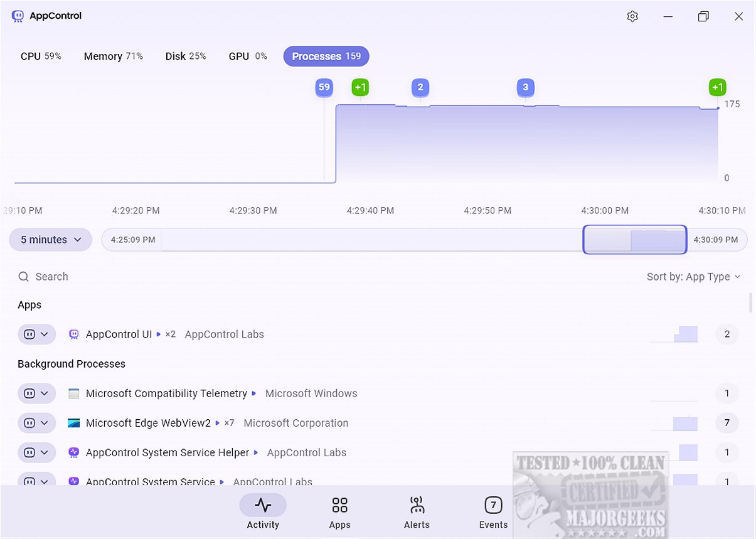Open the settings gear in title bar
Image resolution: width=756 pixels, height=539 pixels.
click(x=632, y=16)
